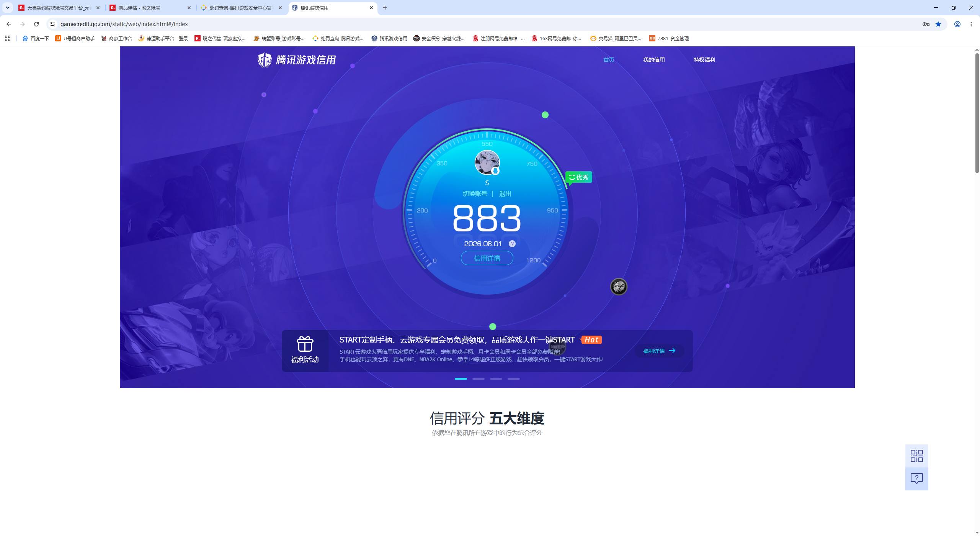This screenshot has height=536, width=980.
Task: Expand the tab search dropdown arrow
Action: 8,8
